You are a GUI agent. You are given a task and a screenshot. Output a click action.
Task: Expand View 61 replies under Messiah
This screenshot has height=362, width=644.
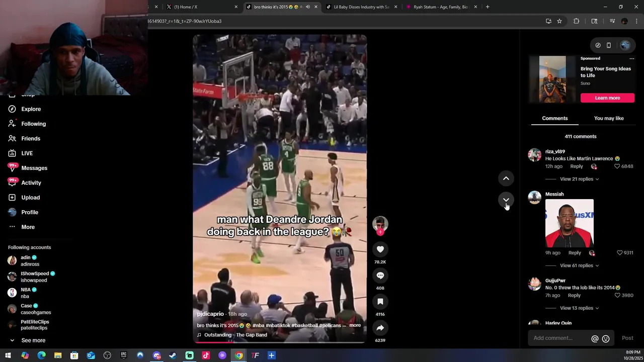pyautogui.click(x=579, y=265)
